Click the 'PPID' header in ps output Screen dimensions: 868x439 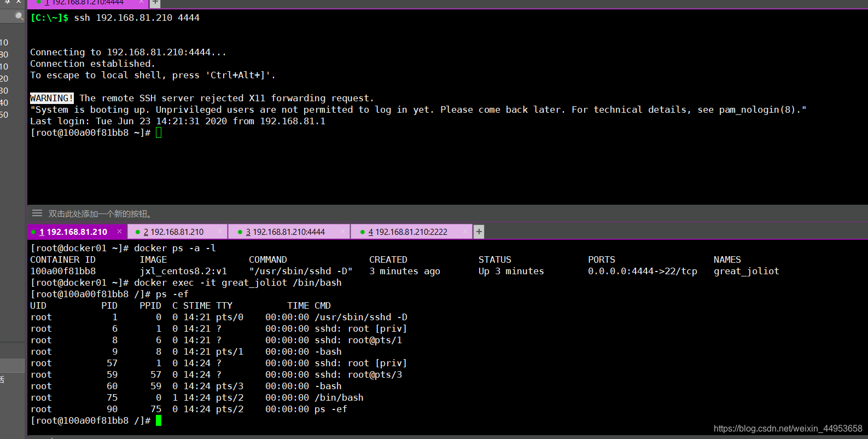pyautogui.click(x=150, y=305)
